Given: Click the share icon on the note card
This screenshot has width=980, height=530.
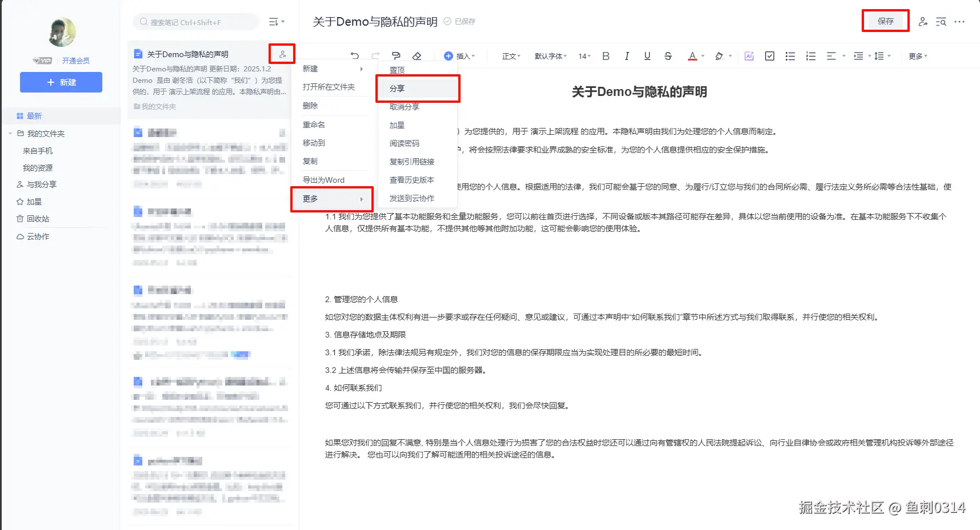Looking at the screenshot, I should (282, 54).
